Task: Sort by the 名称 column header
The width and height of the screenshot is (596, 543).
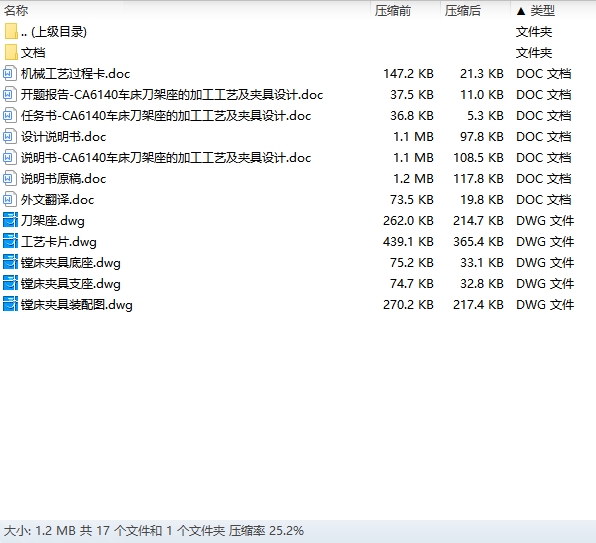Action: coord(16,11)
